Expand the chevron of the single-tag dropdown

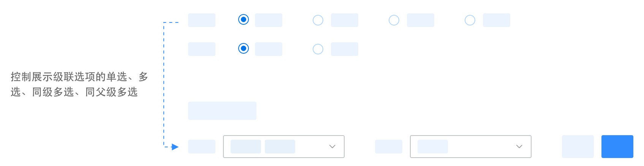pos(519,147)
